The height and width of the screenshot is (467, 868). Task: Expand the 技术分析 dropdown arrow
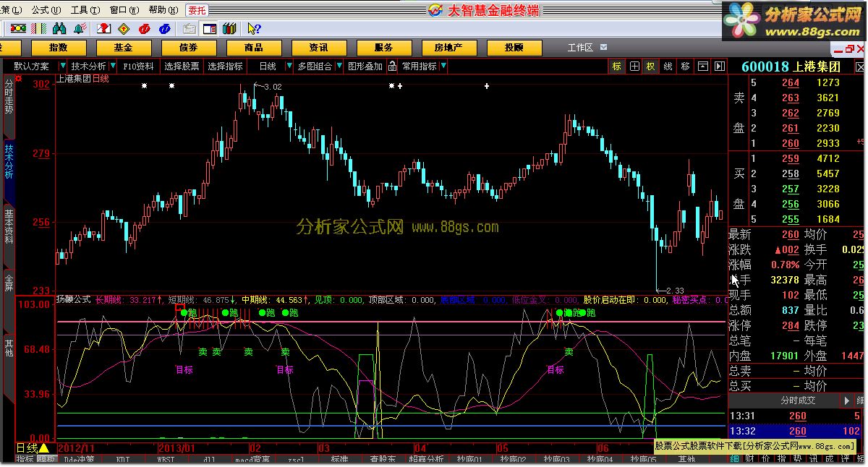(x=112, y=66)
